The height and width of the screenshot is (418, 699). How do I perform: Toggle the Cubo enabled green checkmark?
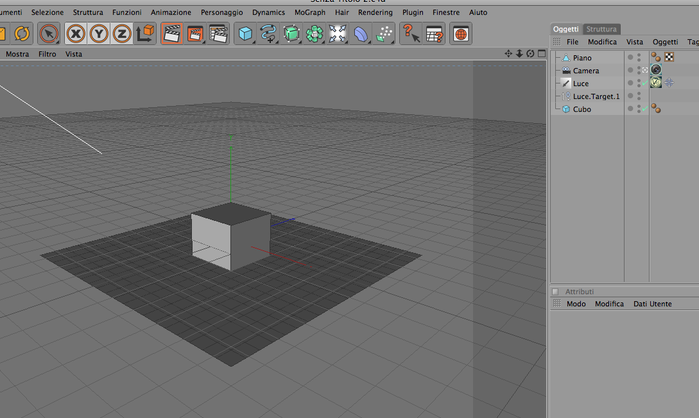(x=645, y=109)
